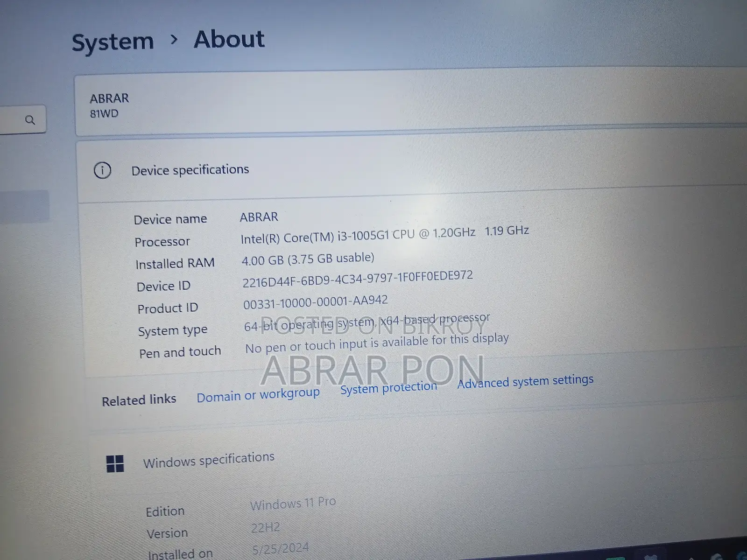Image resolution: width=747 pixels, height=560 pixels.
Task: Click the Product ID label
Action: pyautogui.click(x=168, y=308)
